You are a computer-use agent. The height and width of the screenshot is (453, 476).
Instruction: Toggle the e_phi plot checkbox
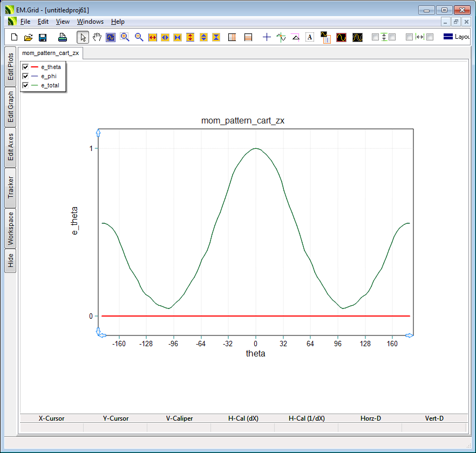(x=25, y=76)
